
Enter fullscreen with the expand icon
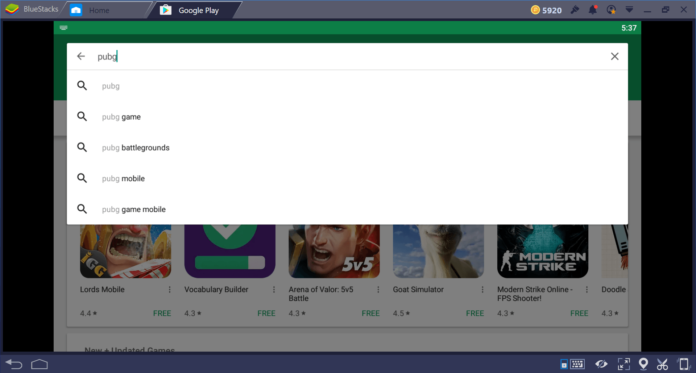coord(624,365)
